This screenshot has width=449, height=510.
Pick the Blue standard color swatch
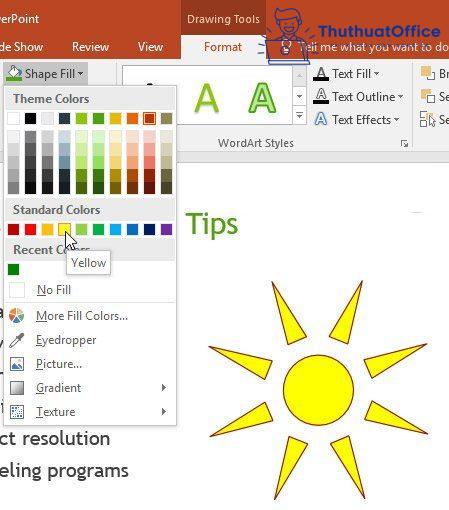132,229
